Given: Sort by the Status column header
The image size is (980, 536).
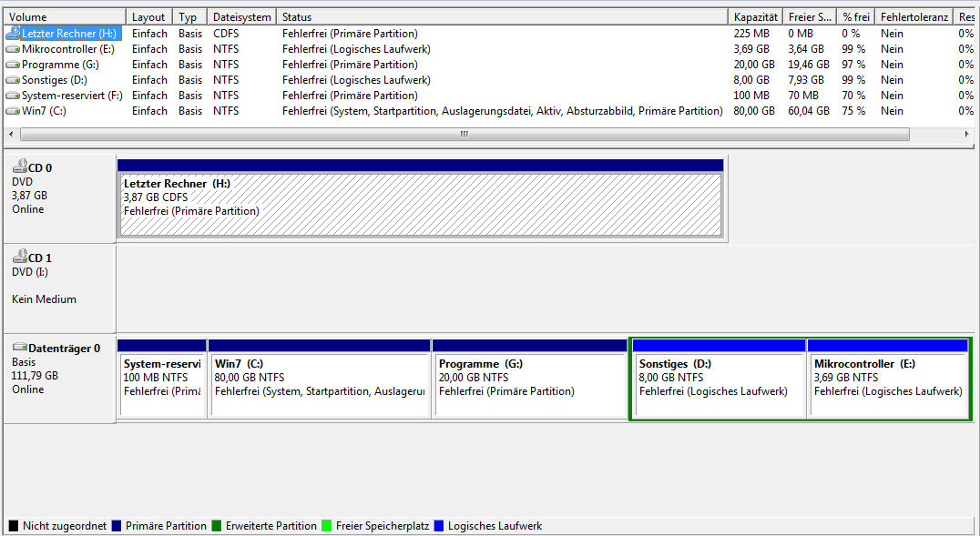Looking at the screenshot, I should (x=502, y=17).
